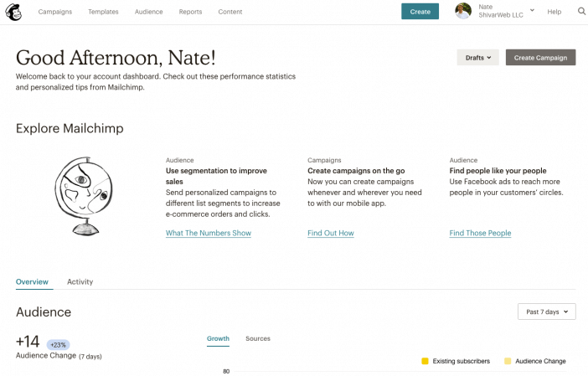Click the Audience Change legend swatch

click(x=508, y=361)
